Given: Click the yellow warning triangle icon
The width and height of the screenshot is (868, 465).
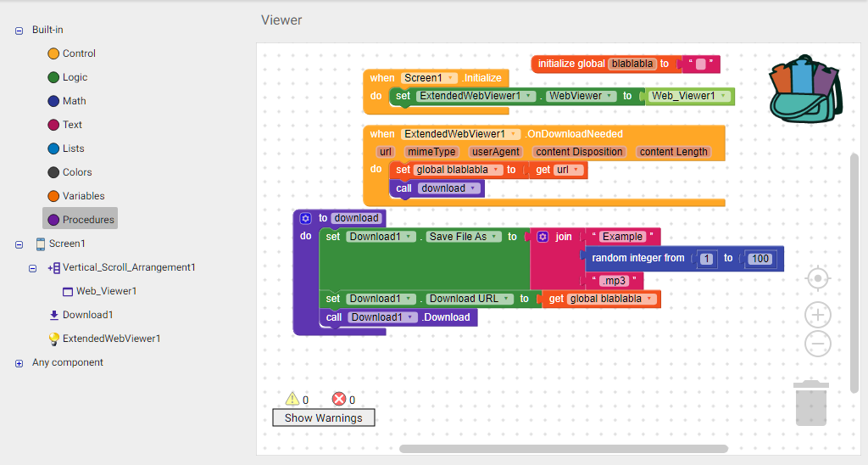Looking at the screenshot, I should click(292, 399).
